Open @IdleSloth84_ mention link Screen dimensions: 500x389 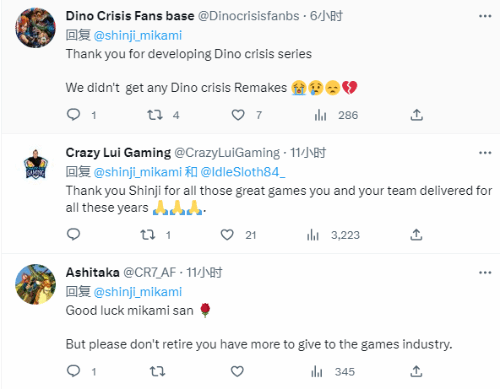[x=243, y=172]
